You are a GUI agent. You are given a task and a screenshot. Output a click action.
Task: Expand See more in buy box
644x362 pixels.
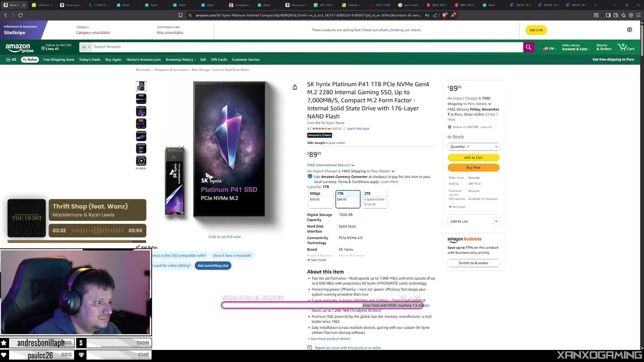[x=457, y=207]
